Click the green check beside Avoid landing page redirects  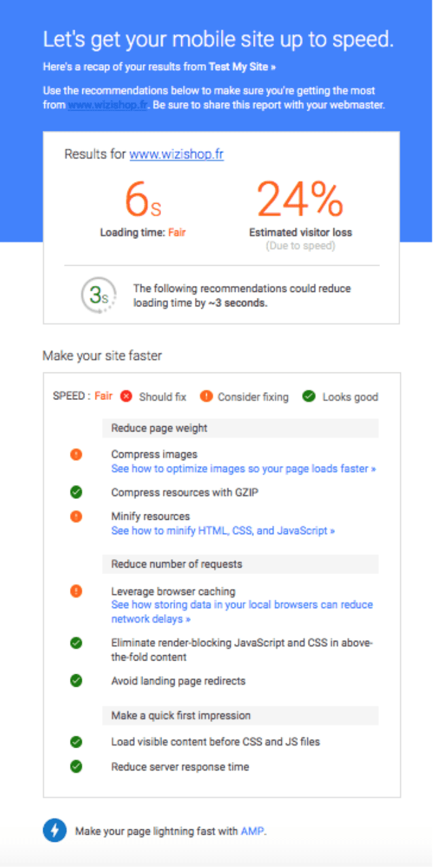(76, 681)
